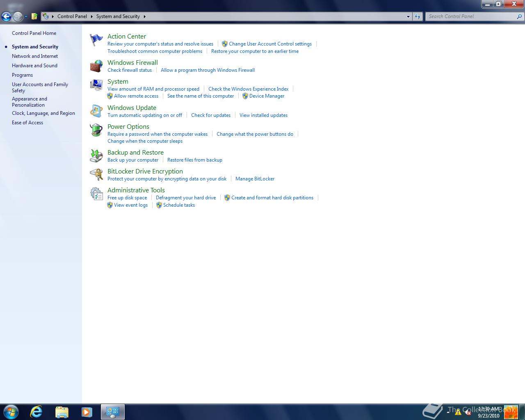525x420 pixels.
Task: Click the Windows Firewall brick wall icon
Action: pyautogui.click(x=96, y=66)
